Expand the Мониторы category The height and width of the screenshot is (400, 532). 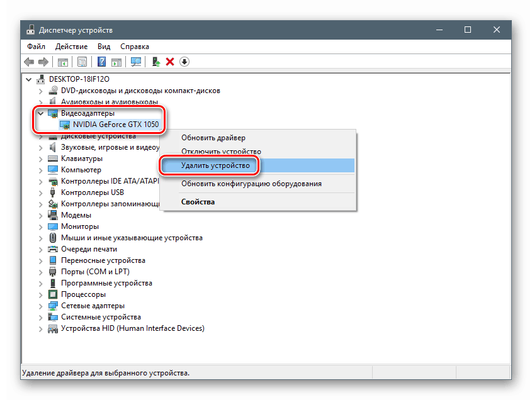click(40, 226)
